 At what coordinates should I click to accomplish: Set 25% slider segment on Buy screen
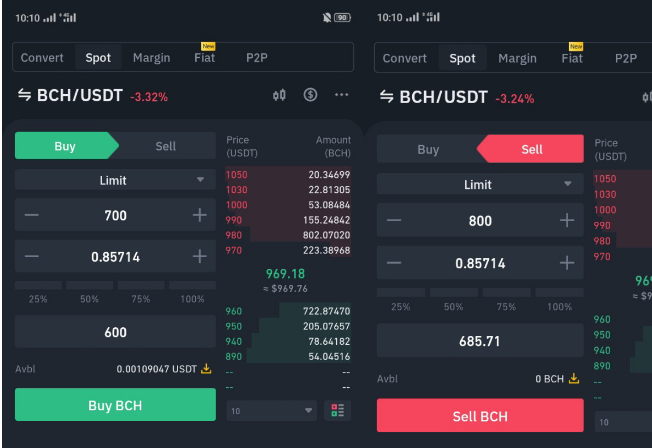click(x=38, y=285)
